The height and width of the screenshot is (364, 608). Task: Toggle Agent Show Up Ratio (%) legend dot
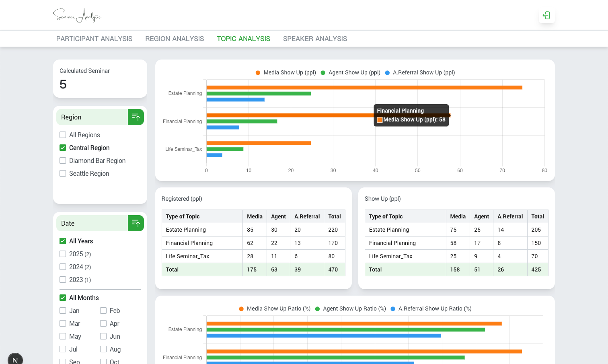tap(317, 309)
